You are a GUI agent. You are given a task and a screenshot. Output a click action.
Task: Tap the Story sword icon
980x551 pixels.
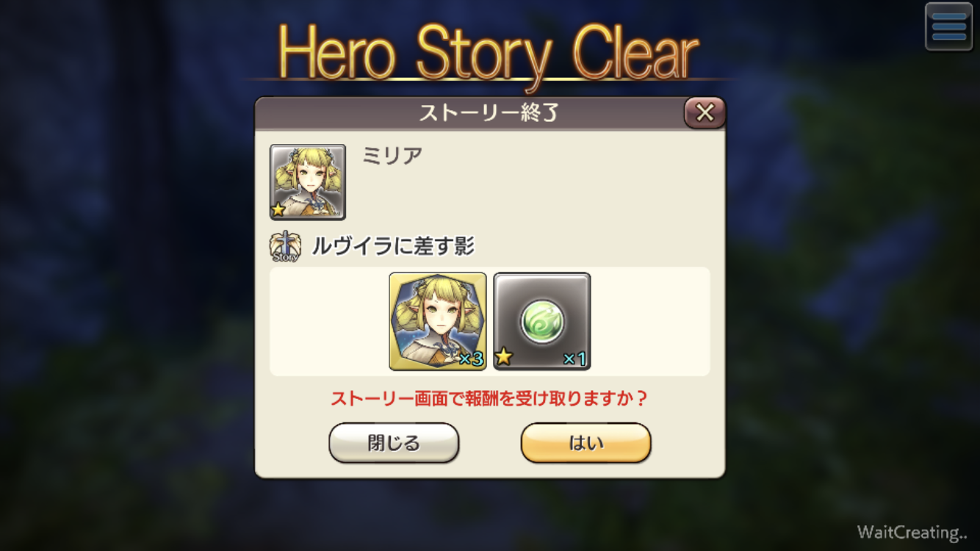285,247
